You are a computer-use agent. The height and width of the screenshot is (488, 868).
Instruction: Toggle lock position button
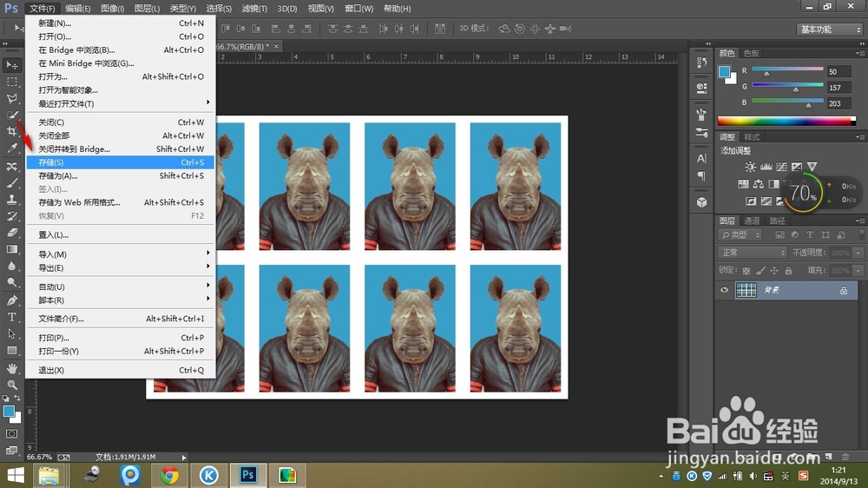(x=774, y=271)
